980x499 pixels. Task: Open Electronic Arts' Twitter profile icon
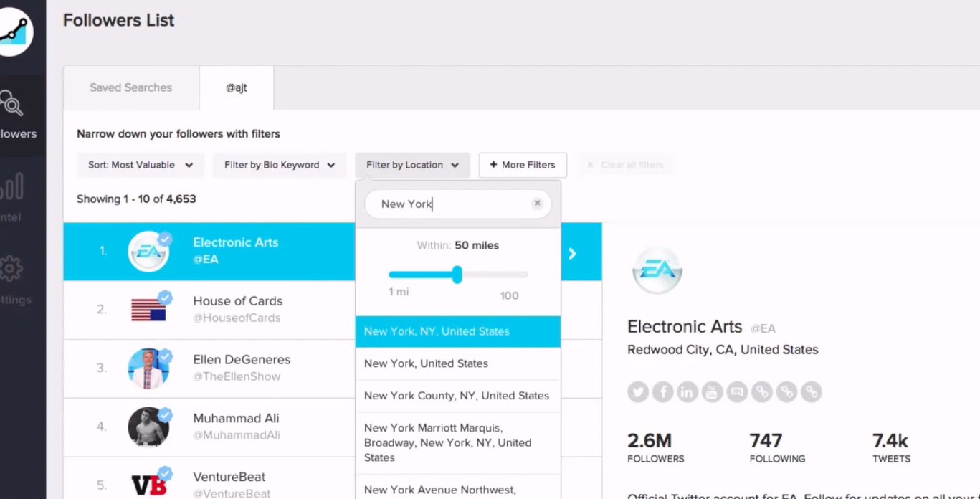[x=638, y=392]
